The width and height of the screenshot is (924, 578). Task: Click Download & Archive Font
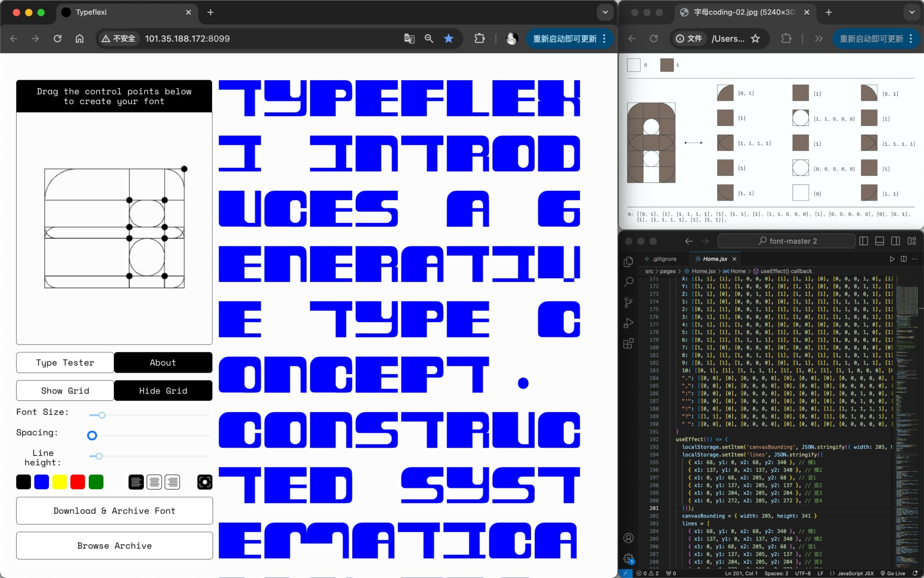click(x=115, y=511)
